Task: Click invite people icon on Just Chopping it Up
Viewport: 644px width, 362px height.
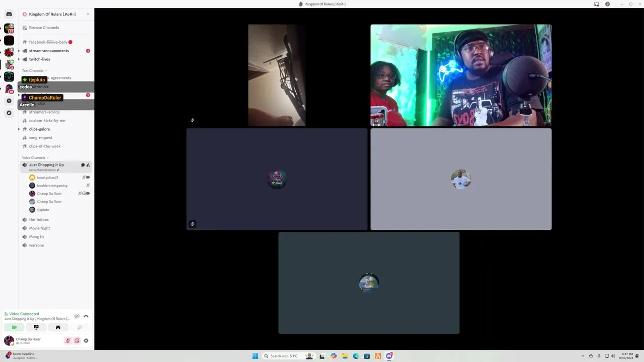Action: (x=88, y=165)
